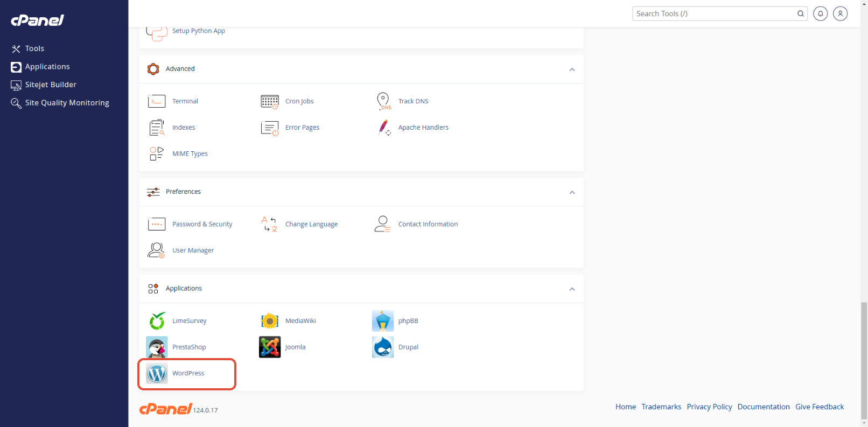This screenshot has width=868, height=427.
Task: Click the Password & Security icon
Action: [x=157, y=224]
